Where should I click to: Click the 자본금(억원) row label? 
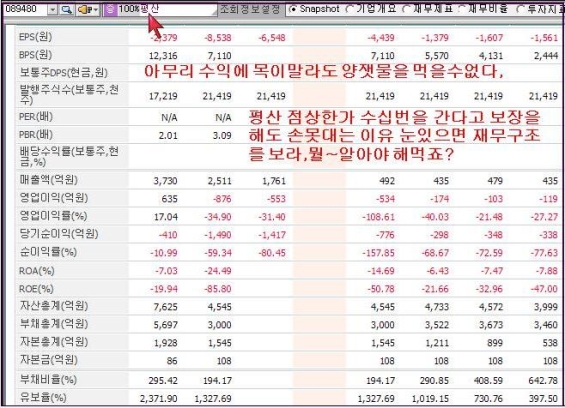tap(48, 359)
